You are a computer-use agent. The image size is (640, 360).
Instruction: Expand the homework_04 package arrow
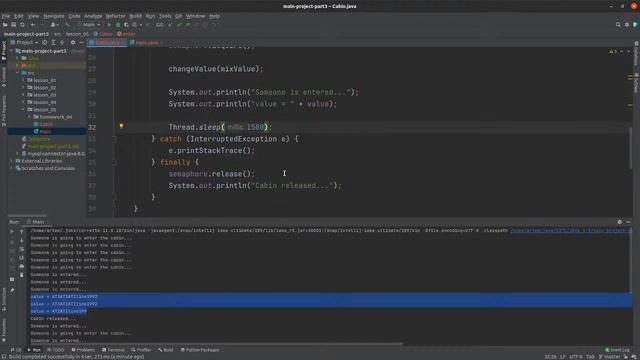29,117
